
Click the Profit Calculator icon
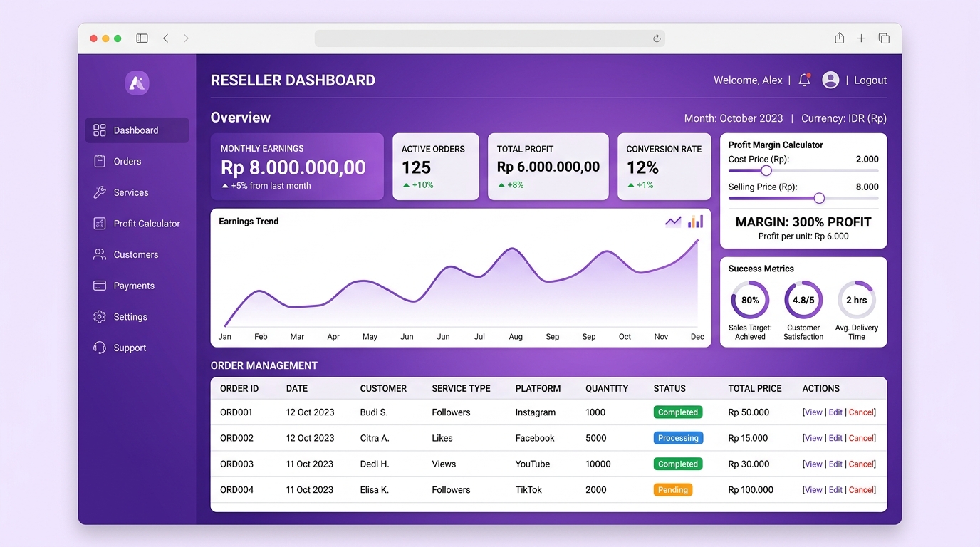100,224
